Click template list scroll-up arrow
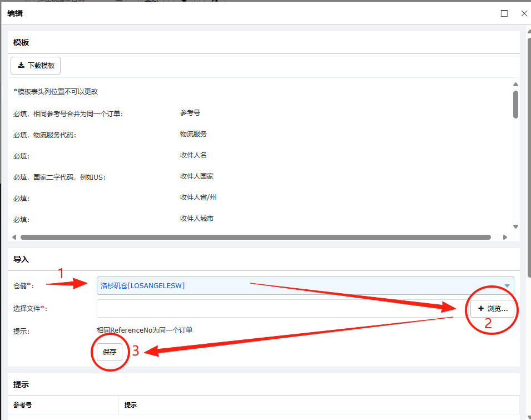Screen dimensions: 531x420 pos(515,85)
